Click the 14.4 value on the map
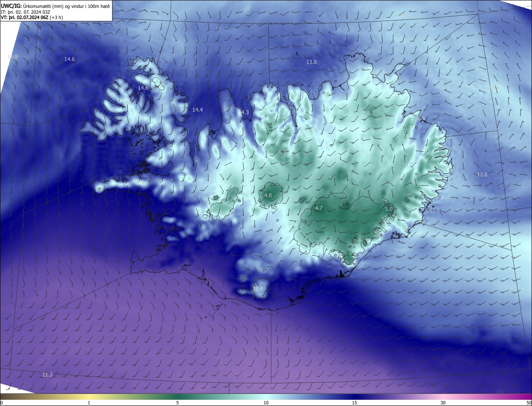This screenshot has height=406, width=532. tap(197, 110)
